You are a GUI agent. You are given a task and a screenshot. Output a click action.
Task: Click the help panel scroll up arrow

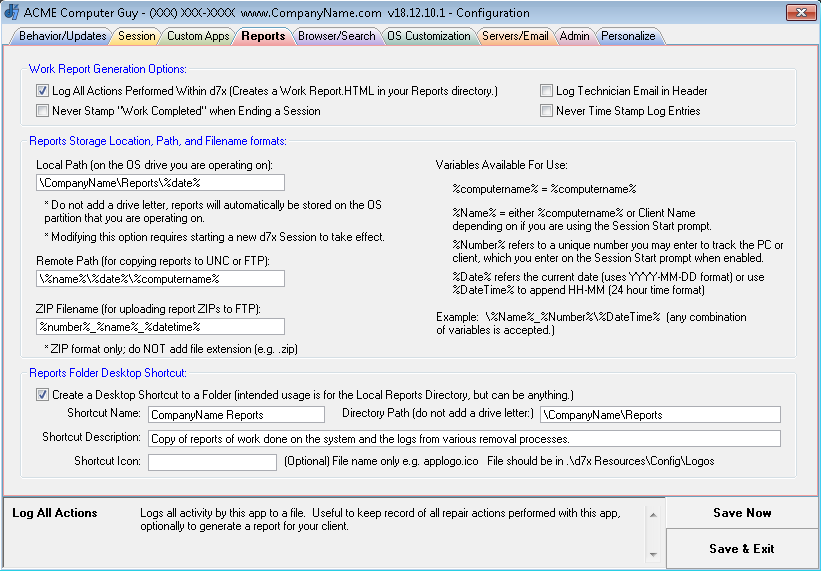[x=653, y=515]
